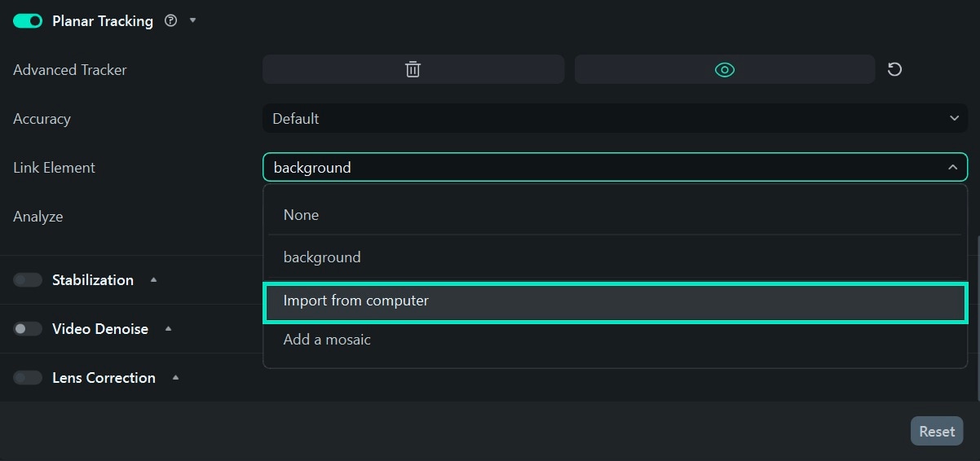
Task: Toggle tracker visibility with the eye icon
Action: [x=724, y=70]
